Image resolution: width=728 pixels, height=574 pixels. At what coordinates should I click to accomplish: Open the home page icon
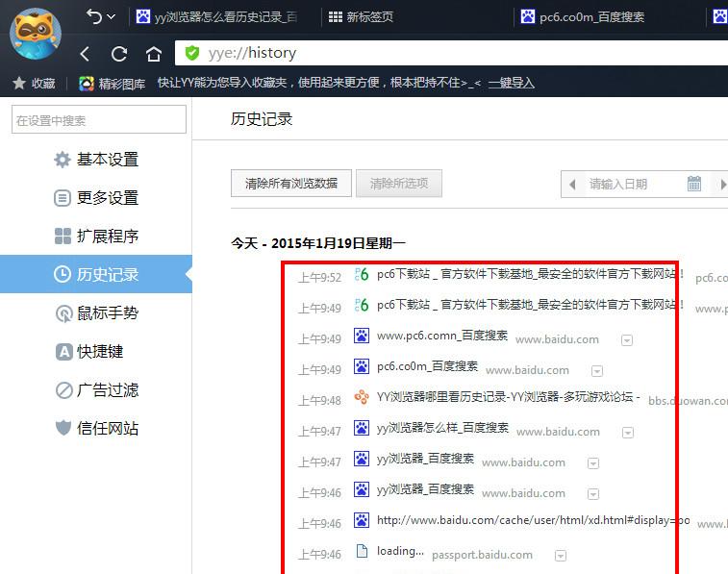point(154,54)
